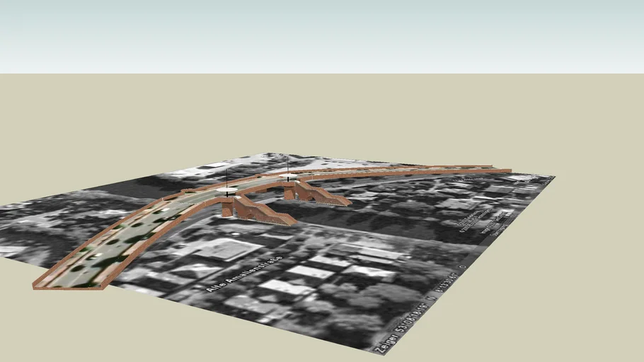Click the pale blue sky area
This screenshot has width=644, height=362.
click(322, 35)
